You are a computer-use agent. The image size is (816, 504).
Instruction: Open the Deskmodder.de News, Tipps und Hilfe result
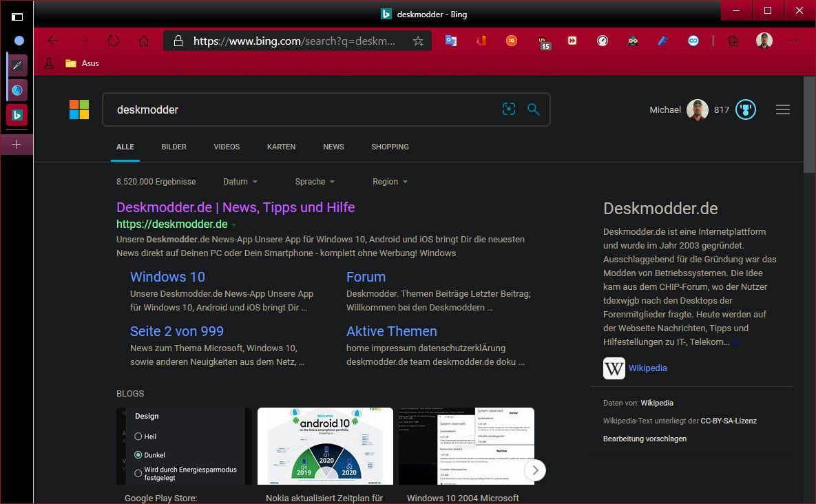pyautogui.click(x=236, y=207)
